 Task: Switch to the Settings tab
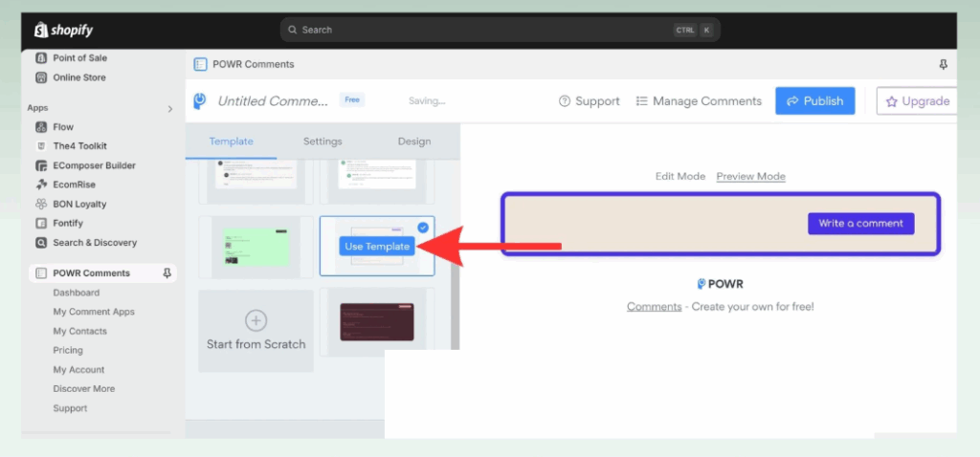tap(323, 141)
